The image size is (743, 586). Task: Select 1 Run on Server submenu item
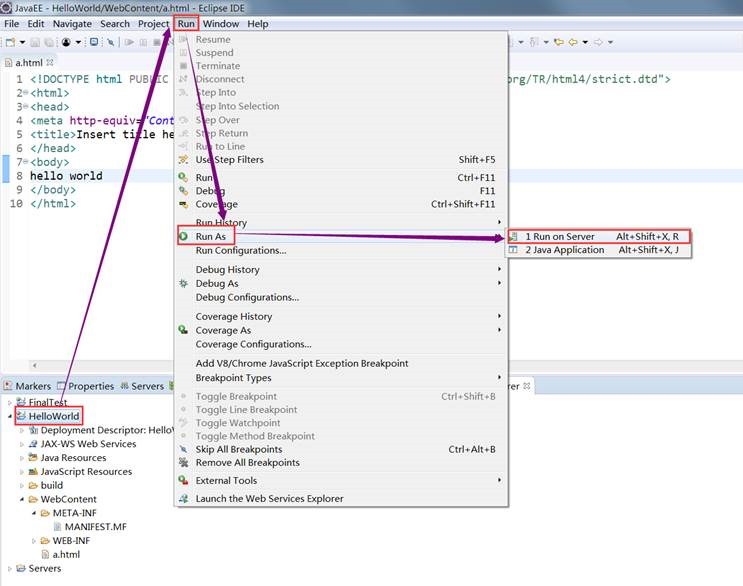pyautogui.click(x=598, y=236)
